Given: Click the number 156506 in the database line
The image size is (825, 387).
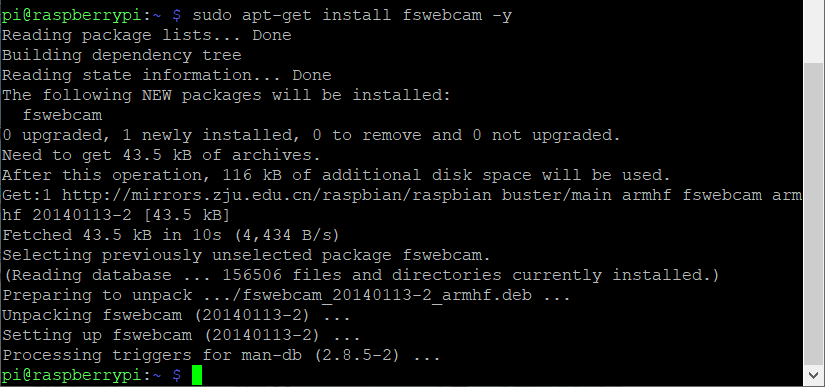Looking at the screenshot, I should [252, 275].
